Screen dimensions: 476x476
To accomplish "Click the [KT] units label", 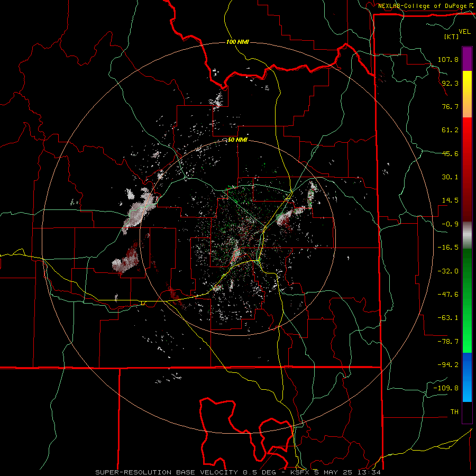I will click(x=451, y=36).
